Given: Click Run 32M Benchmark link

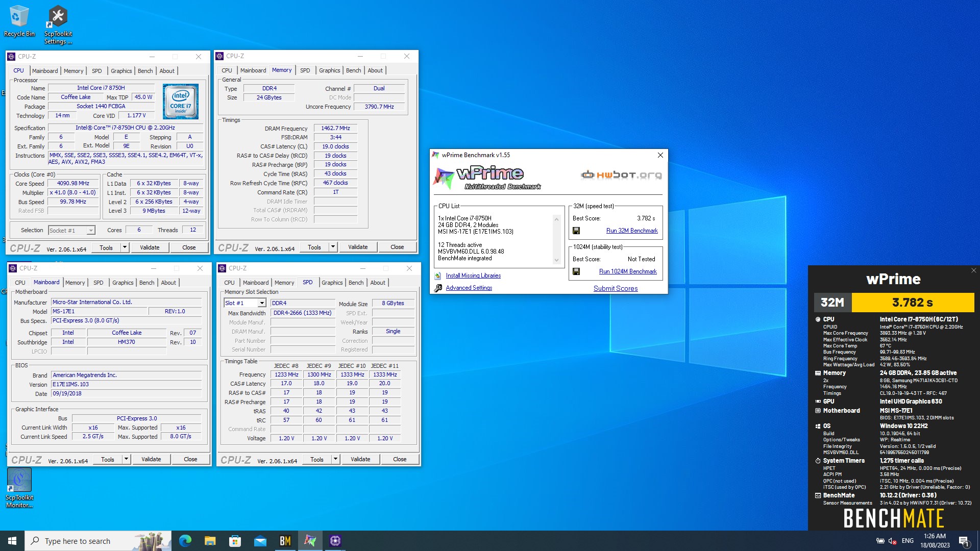Looking at the screenshot, I should tap(632, 231).
